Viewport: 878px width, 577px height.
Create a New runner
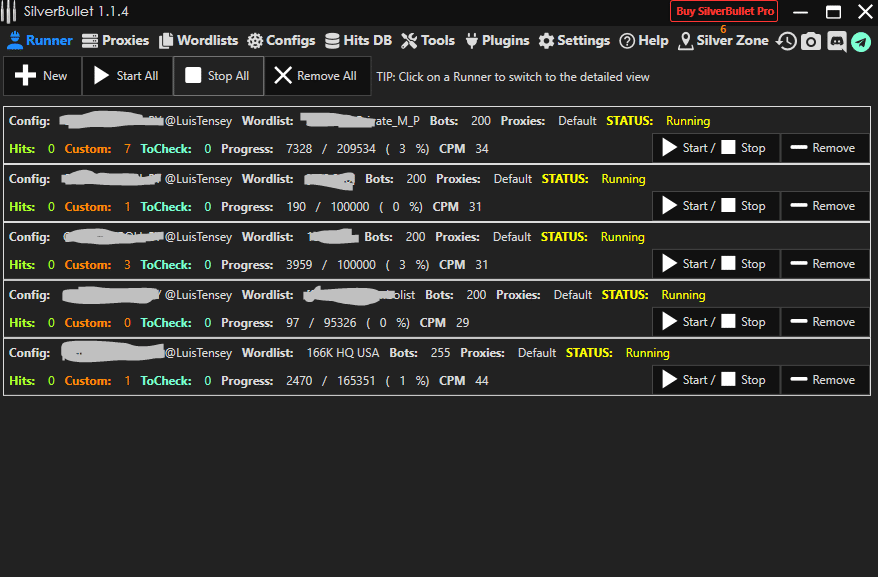coord(43,76)
